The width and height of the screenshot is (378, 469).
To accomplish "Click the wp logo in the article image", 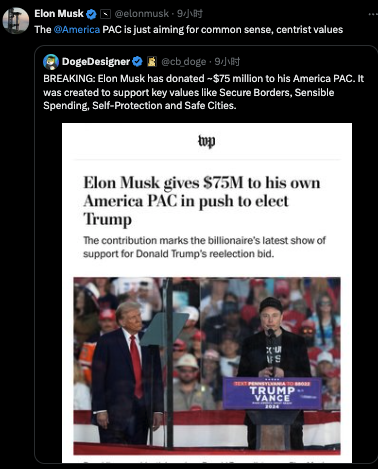I will coord(207,141).
